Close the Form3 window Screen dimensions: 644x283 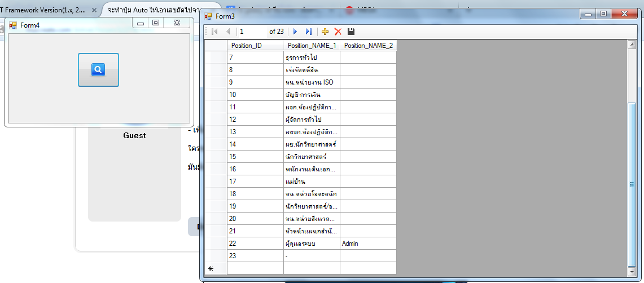pos(624,14)
